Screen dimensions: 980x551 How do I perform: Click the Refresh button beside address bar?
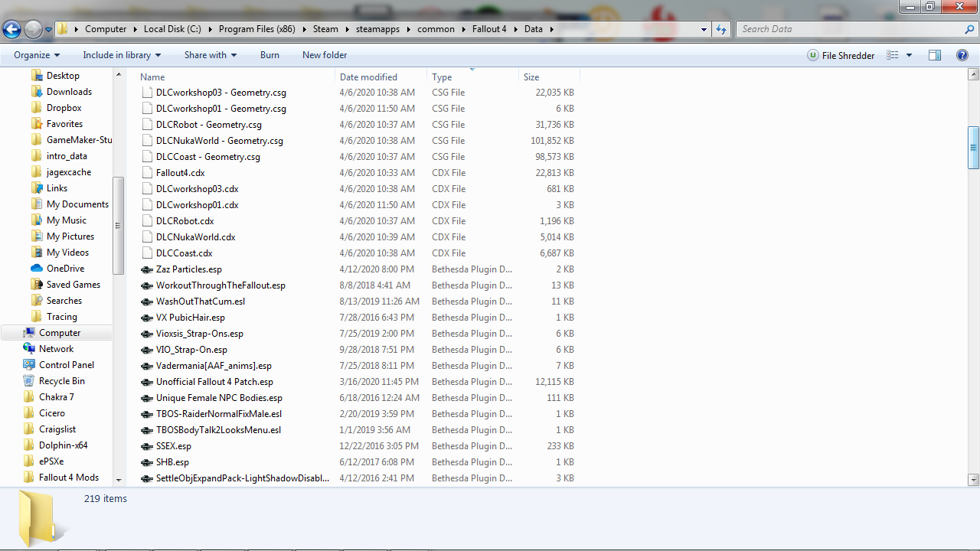point(720,29)
